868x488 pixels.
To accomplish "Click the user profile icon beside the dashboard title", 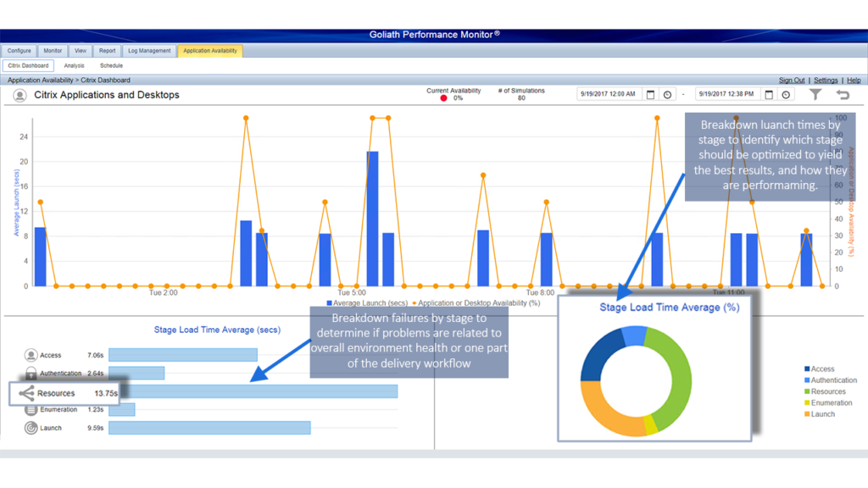I will pyautogui.click(x=20, y=96).
